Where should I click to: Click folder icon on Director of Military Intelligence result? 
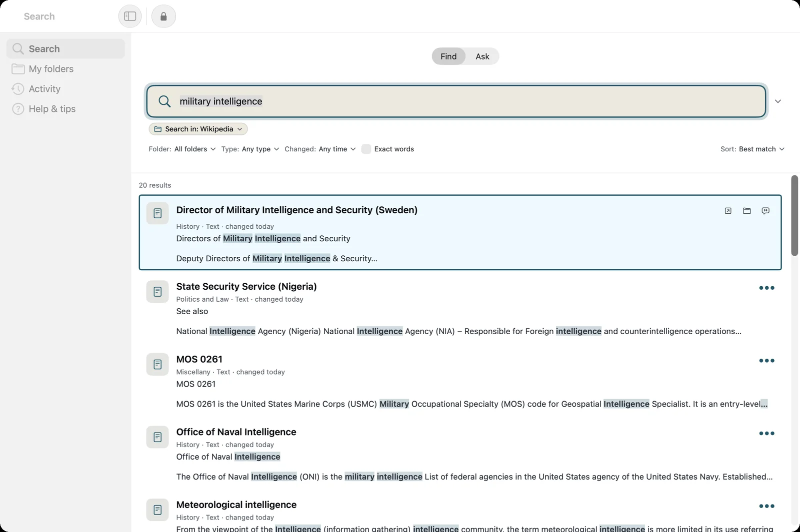747,211
